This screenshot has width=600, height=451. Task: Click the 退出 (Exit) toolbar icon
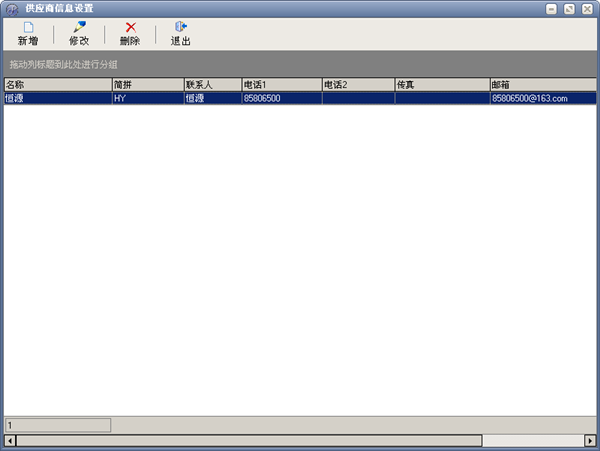[x=180, y=28]
